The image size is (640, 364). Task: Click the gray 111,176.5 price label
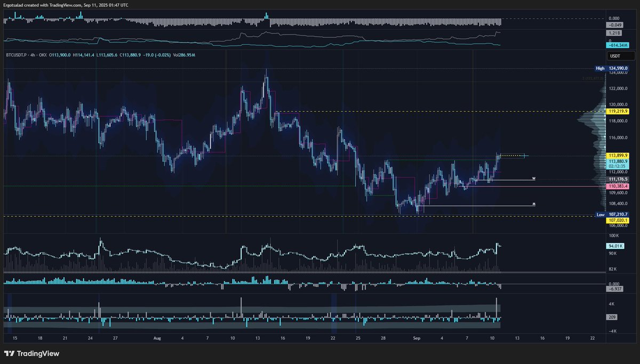[617, 179]
